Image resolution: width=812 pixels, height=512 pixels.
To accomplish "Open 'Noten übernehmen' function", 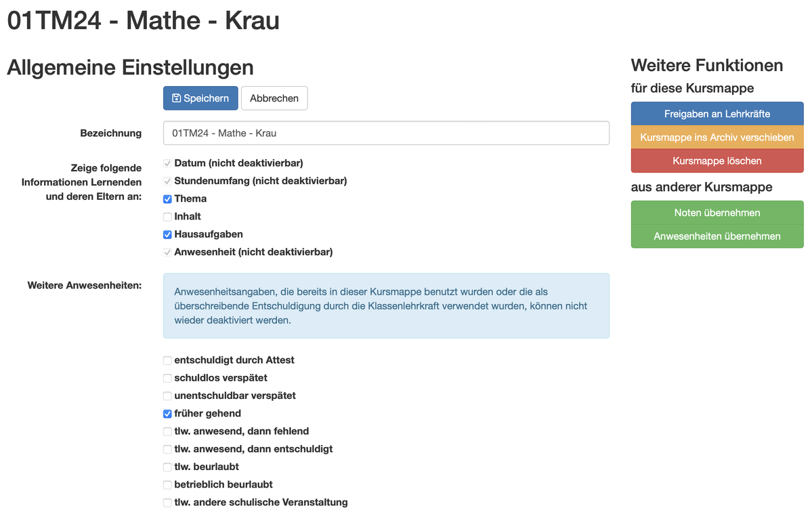I will [717, 213].
